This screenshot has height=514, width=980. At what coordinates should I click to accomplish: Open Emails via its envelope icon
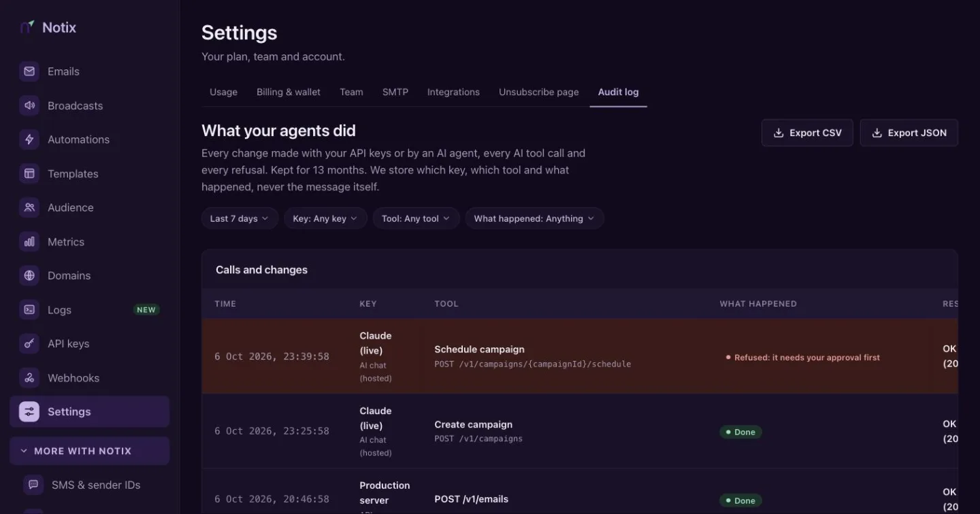(x=29, y=71)
